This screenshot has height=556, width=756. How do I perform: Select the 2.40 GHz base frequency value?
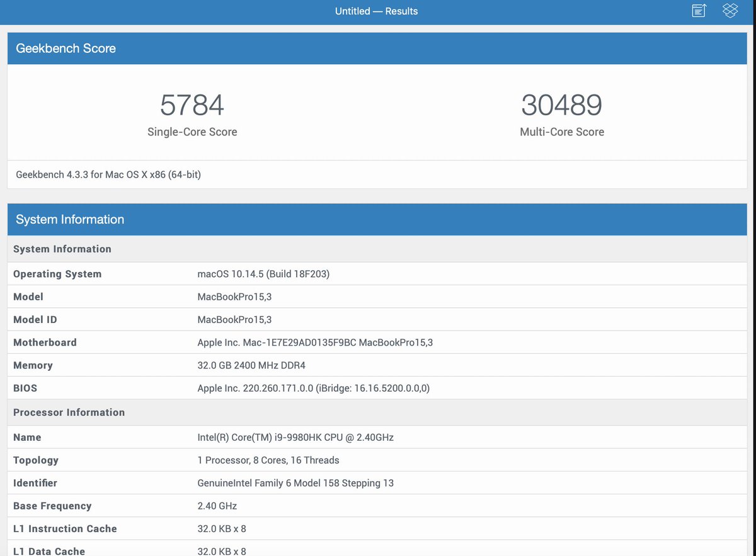click(217, 506)
